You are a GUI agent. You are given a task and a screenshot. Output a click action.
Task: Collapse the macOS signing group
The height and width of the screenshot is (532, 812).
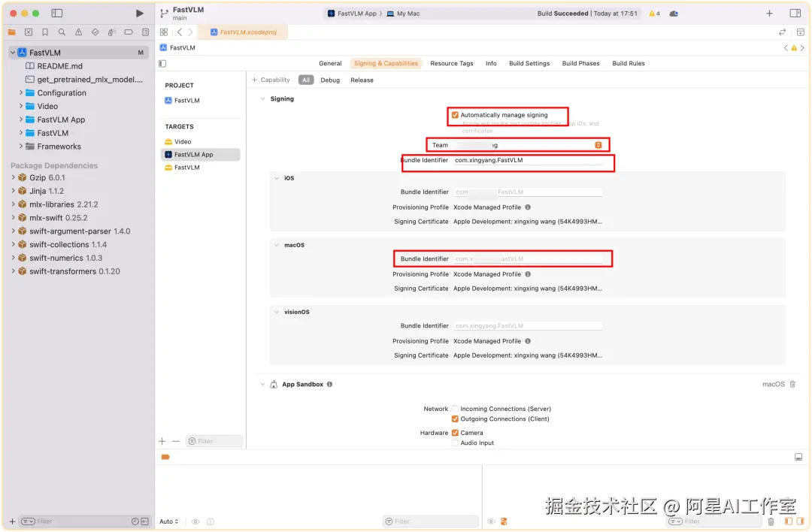coord(277,245)
